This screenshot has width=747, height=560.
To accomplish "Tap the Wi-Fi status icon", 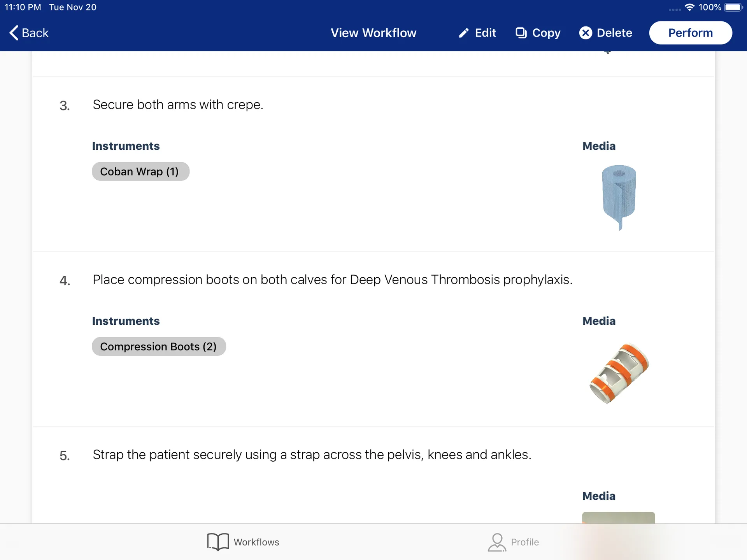I will [x=689, y=7].
